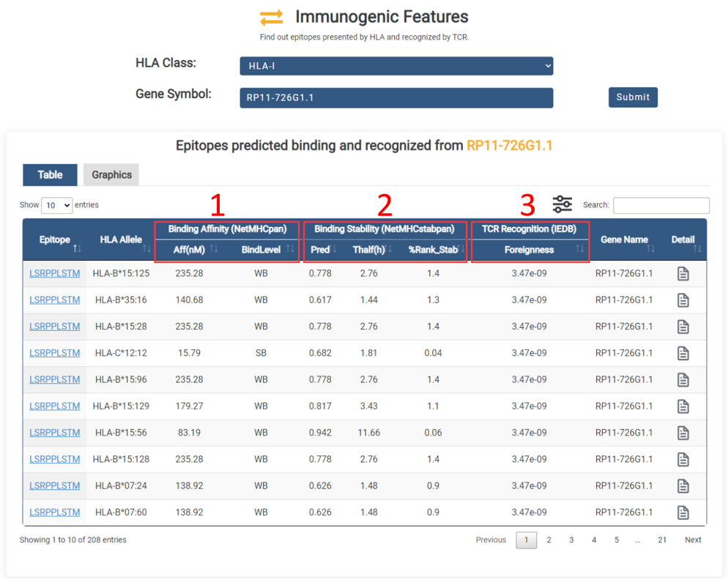728x580 pixels.
Task: Sort by BindLevel column arrows
Action: tap(290, 250)
